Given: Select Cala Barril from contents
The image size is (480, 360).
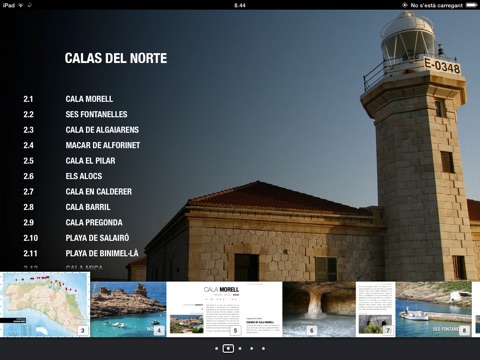Looking at the screenshot, I should click(x=88, y=207).
